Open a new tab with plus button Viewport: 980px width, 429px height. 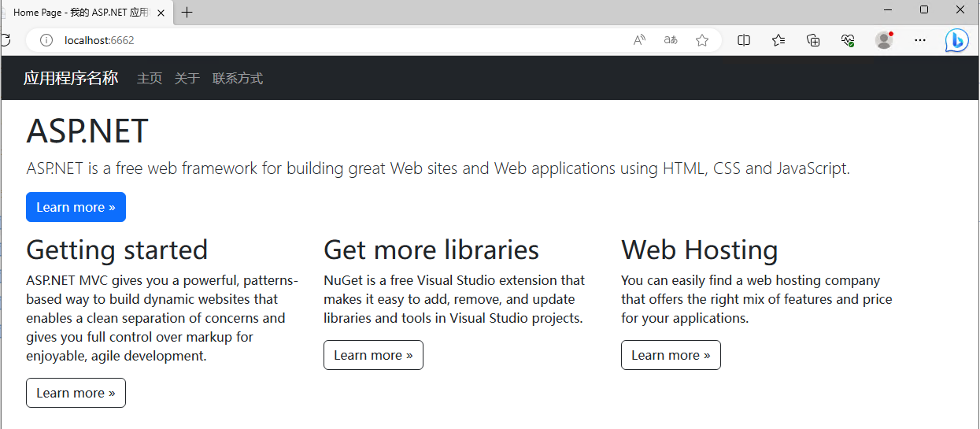187,13
